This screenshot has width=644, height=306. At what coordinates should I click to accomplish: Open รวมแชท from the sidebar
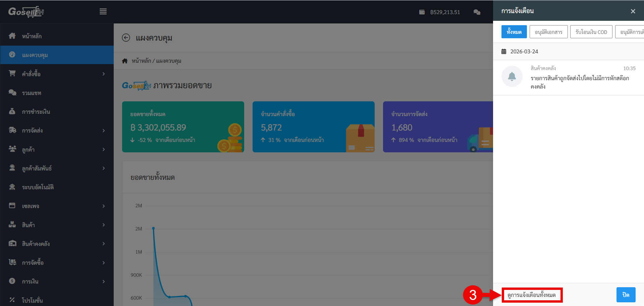(32, 93)
